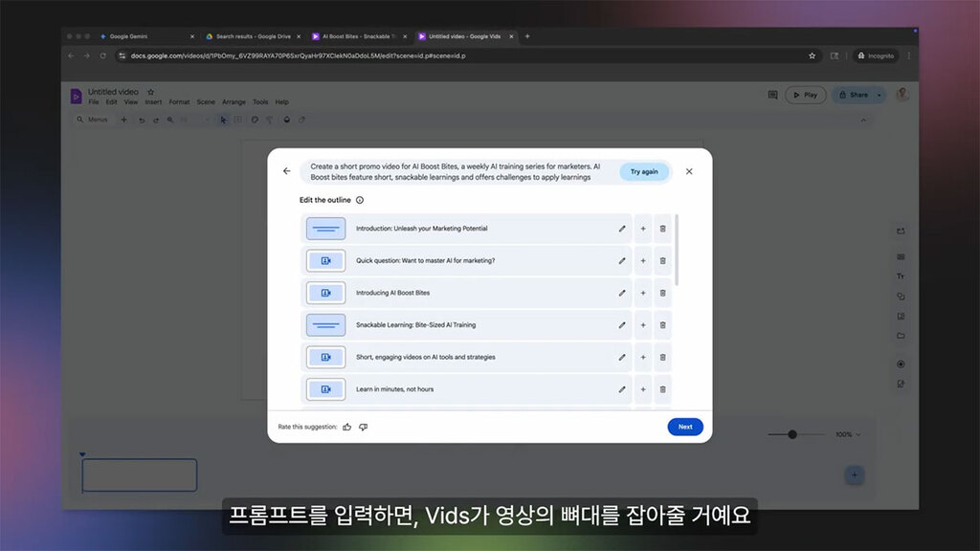Click the add scene plus button
The image size is (980, 551).
click(x=855, y=474)
